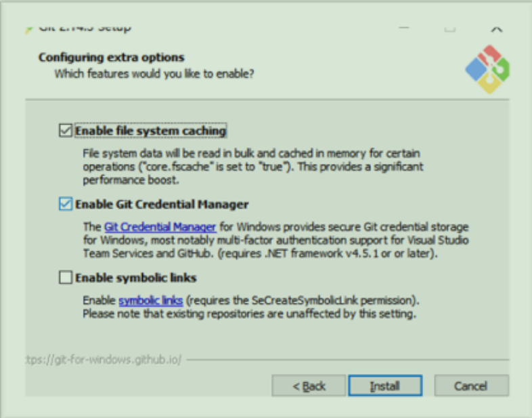This screenshot has width=532, height=418.
Task: Click the core.fscache description paragraph
Action: (x=253, y=167)
